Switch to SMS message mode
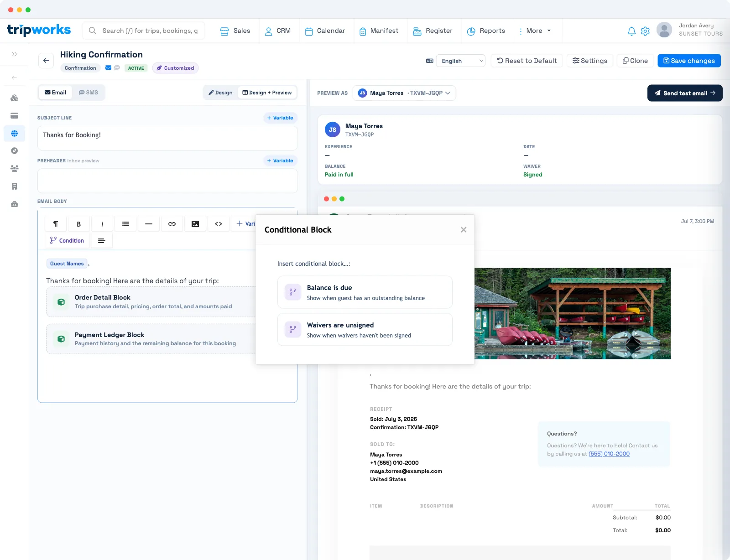Screen dimensions: 730x560 click(89, 93)
